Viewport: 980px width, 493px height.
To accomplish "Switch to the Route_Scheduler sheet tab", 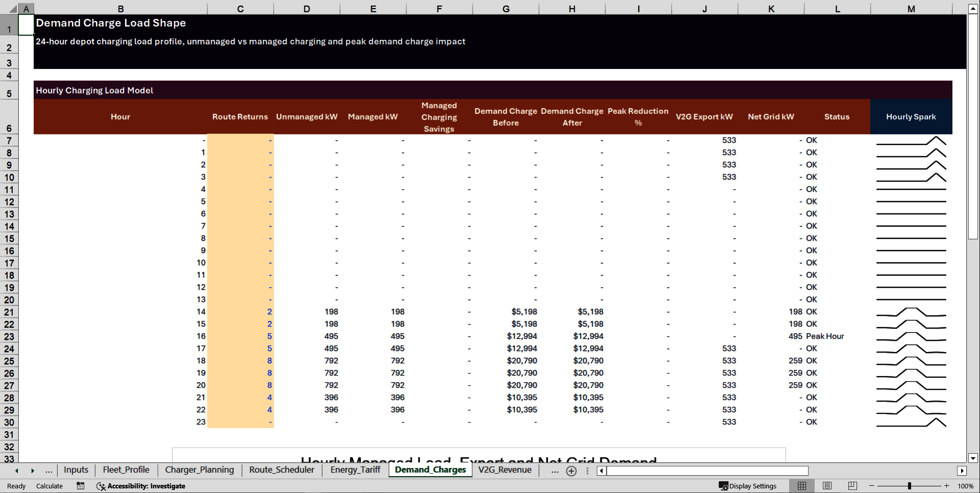I will (282, 470).
